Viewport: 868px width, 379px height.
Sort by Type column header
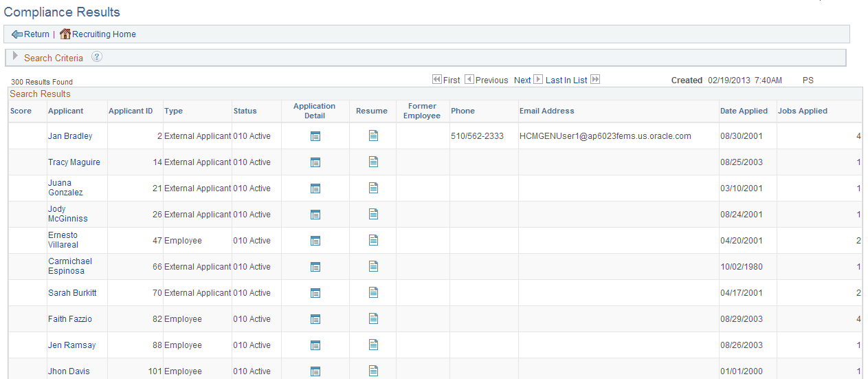pos(174,111)
